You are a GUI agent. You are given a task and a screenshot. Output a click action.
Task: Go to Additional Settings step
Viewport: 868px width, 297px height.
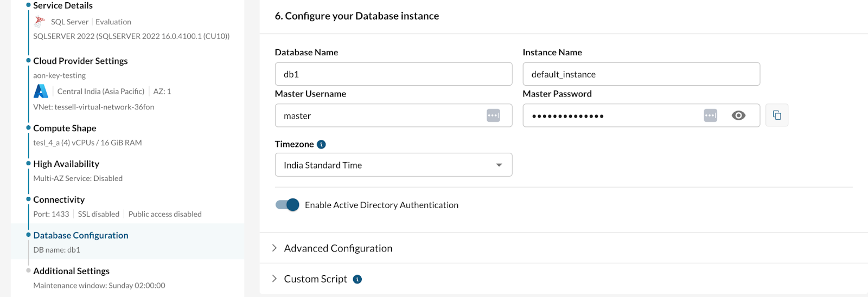point(71,271)
